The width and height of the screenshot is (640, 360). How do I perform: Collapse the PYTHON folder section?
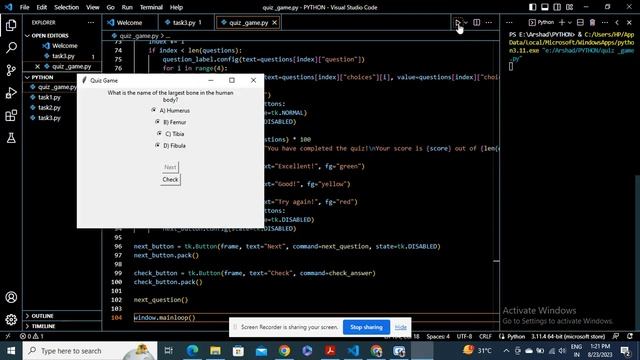pos(62,77)
